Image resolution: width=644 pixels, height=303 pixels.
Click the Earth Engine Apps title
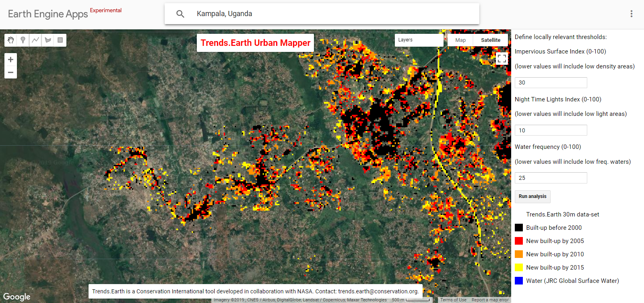tap(48, 14)
